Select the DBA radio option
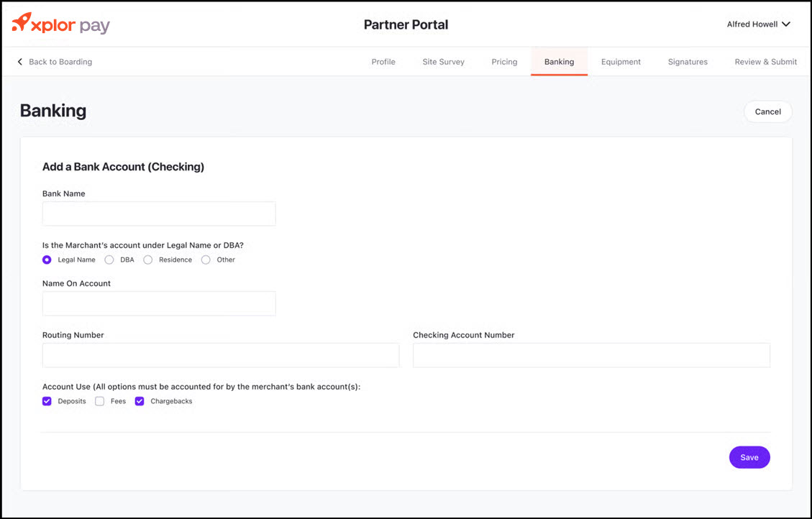This screenshot has width=812, height=519. point(109,260)
